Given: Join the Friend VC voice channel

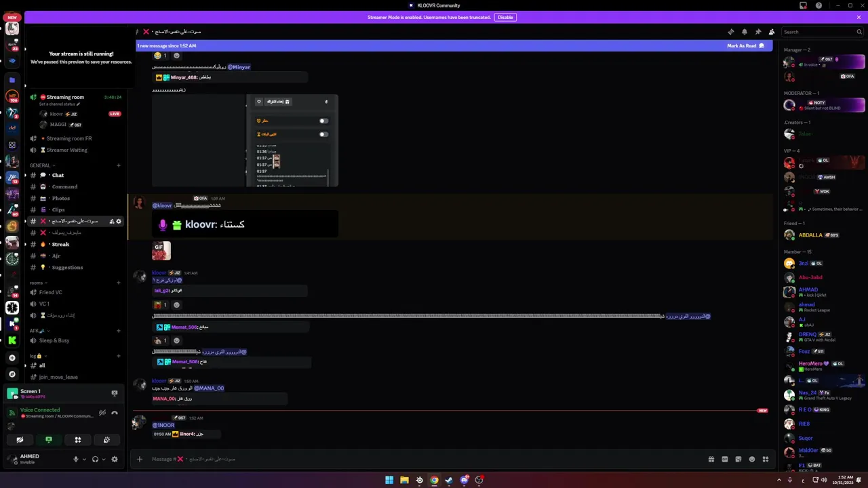Looking at the screenshot, I should pyautogui.click(x=75, y=292).
